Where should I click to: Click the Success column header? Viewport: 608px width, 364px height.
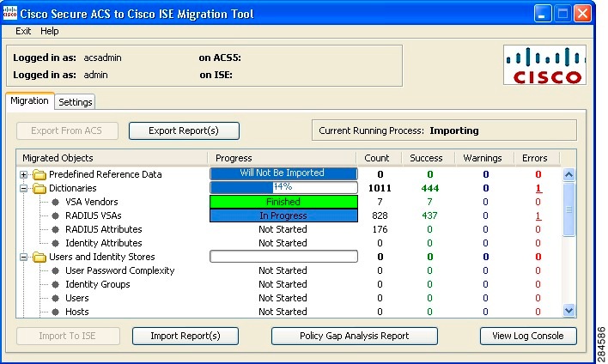426,158
